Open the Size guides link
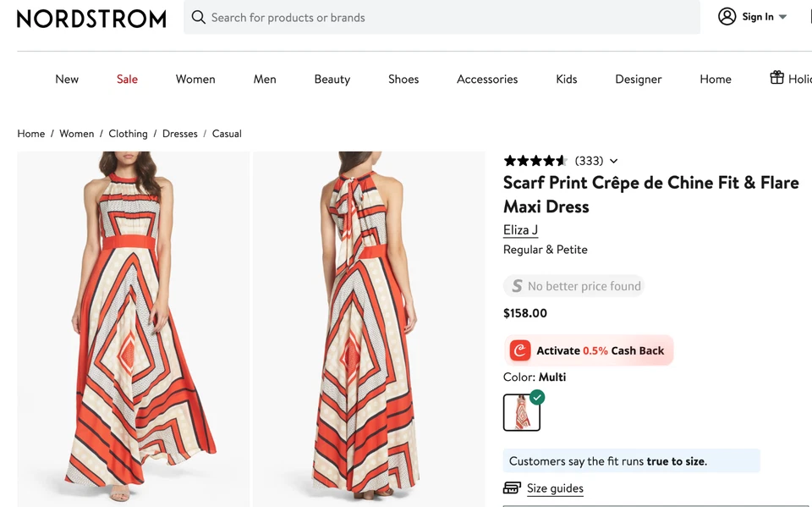The height and width of the screenshot is (507, 812). [x=555, y=488]
